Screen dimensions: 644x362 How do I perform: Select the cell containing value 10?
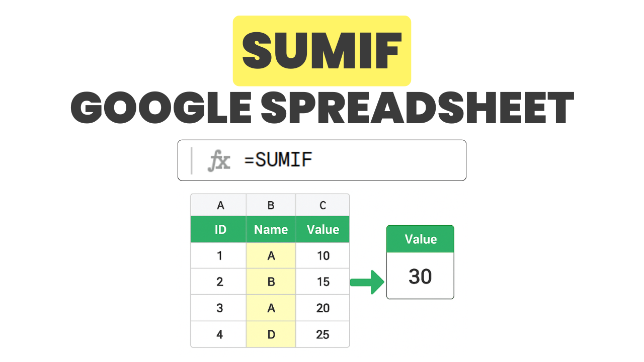(x=323, y=256)
